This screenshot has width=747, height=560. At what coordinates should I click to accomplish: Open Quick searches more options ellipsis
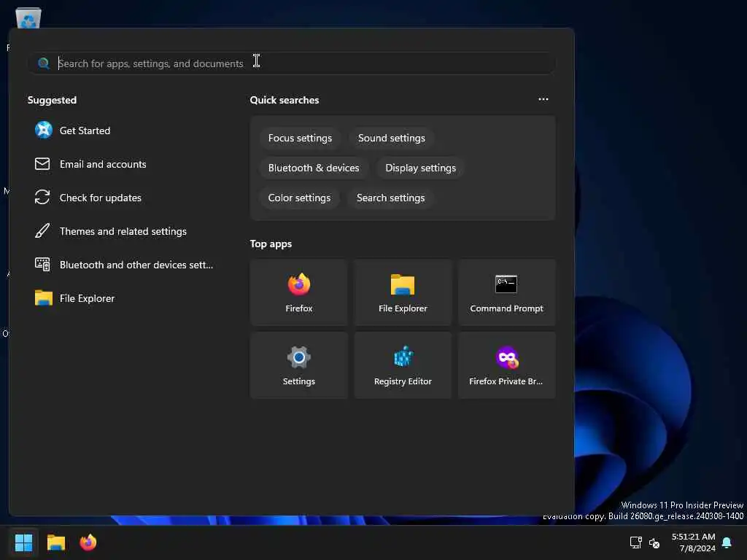coord(543,99)
